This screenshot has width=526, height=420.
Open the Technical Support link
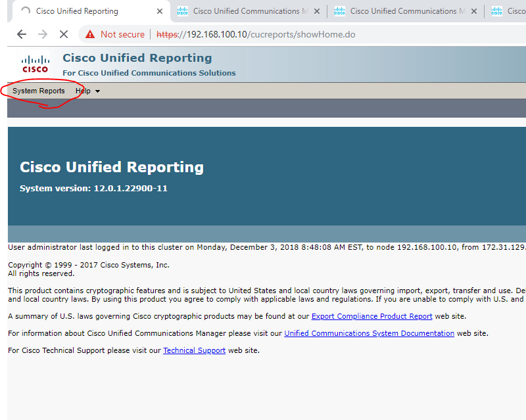click(194, 350)
